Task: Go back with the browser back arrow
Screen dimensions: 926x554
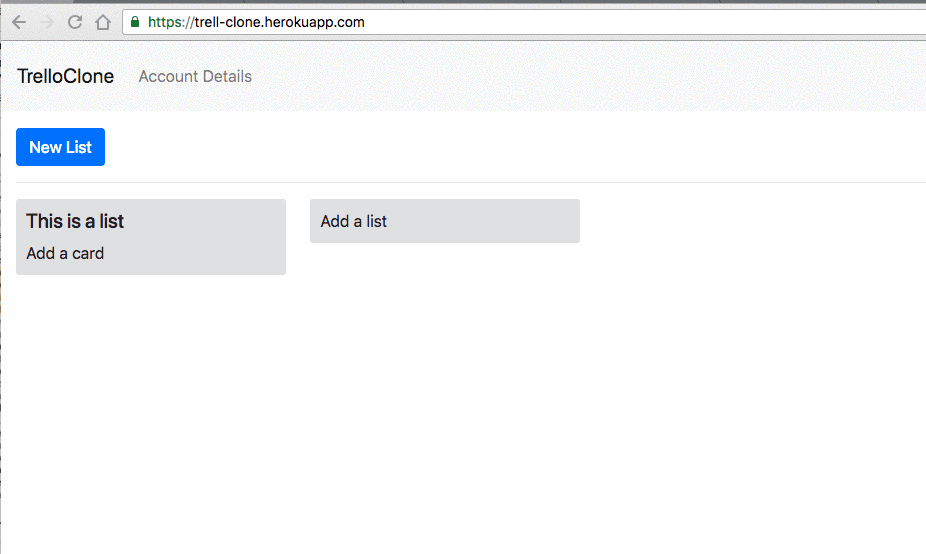Action: pyautogui.click(x=19, y=22)
